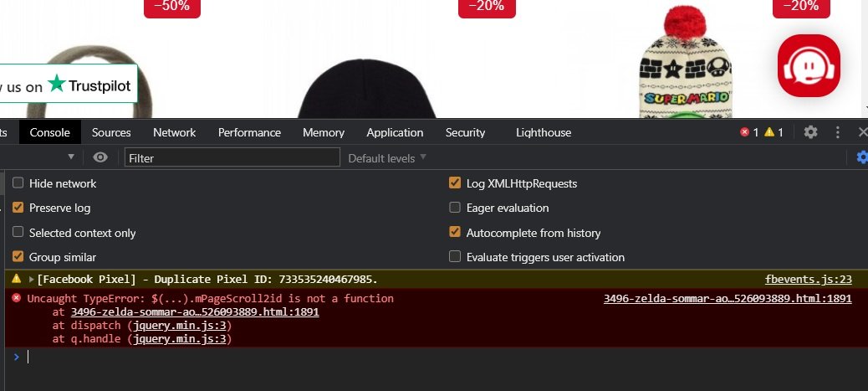This screenshot has height=391, width=868.
Task: Uncheck Autocomplete from history checkbox
Action: [455, 233]
